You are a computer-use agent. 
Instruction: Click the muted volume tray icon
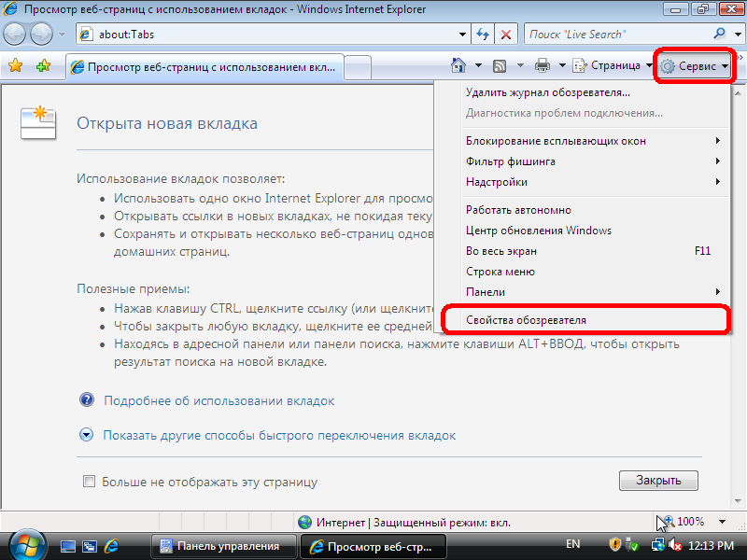pyautogui.click(x=675, y=545)
